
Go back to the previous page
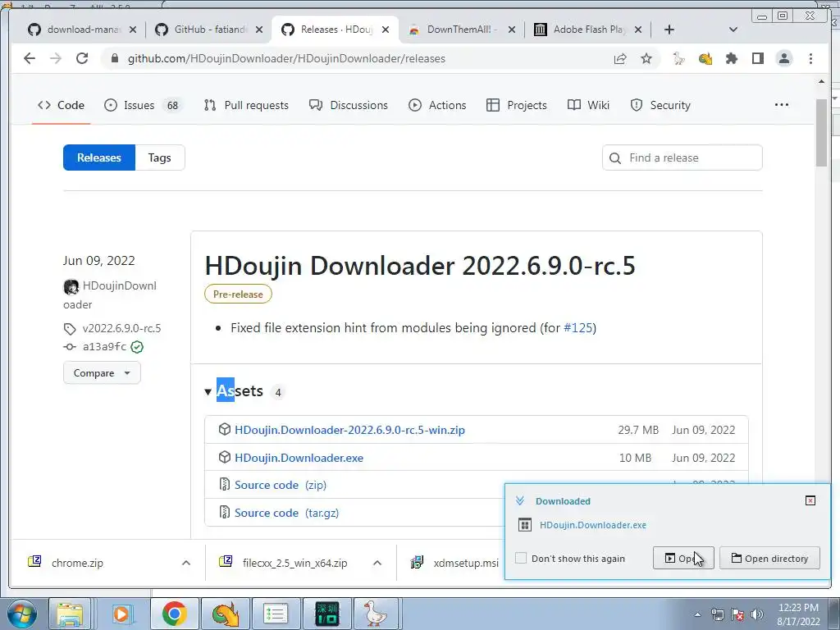(x=30, y=58)
